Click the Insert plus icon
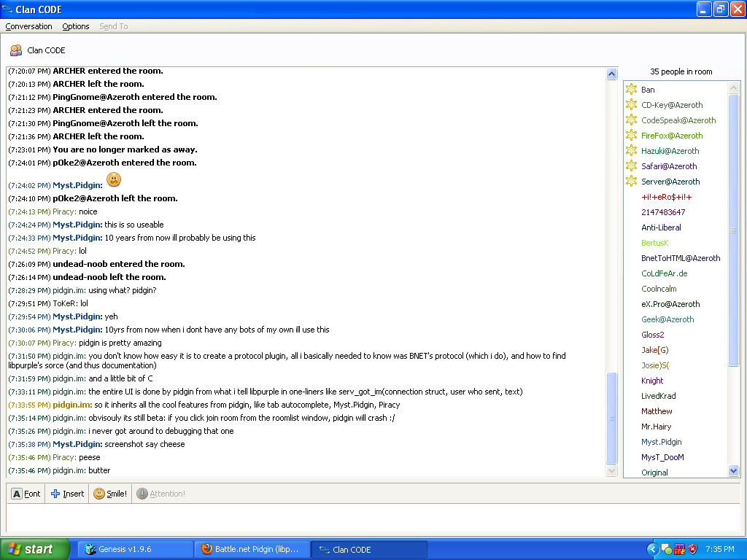Viewport: 747px width, 560px height. click(55, 494)
